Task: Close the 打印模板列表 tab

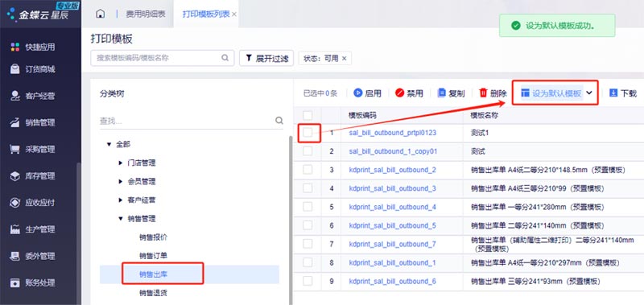Action: (x=234, y=14)
